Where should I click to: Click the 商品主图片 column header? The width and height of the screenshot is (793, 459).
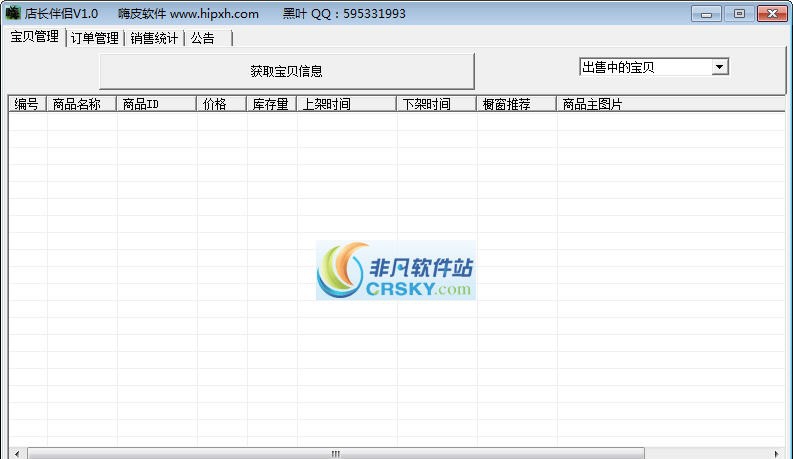[671, 104]
